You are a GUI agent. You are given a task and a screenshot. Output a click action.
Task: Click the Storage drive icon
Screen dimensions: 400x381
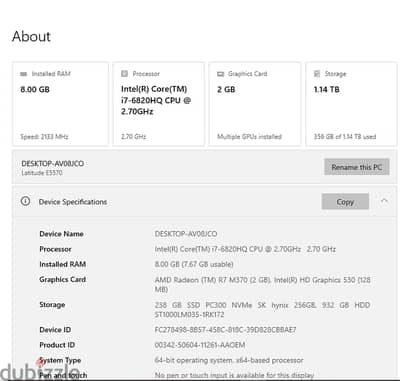317,74
